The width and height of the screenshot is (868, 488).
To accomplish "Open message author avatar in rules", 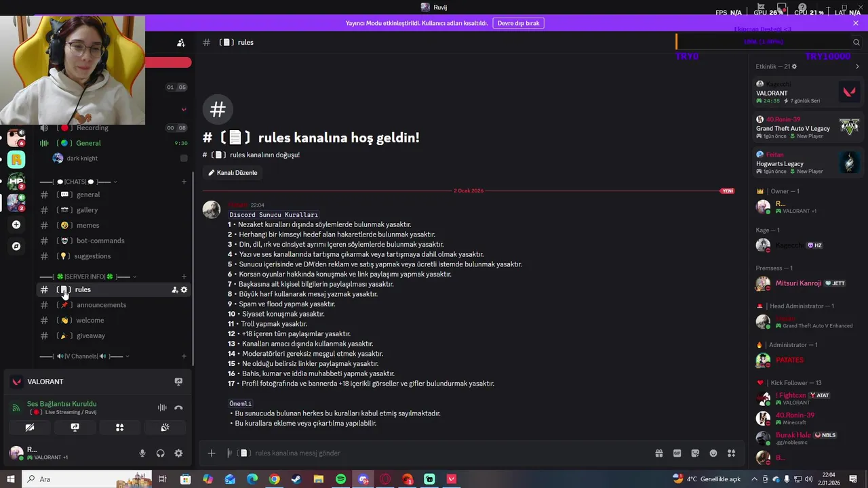I will [x=212, y=209].
